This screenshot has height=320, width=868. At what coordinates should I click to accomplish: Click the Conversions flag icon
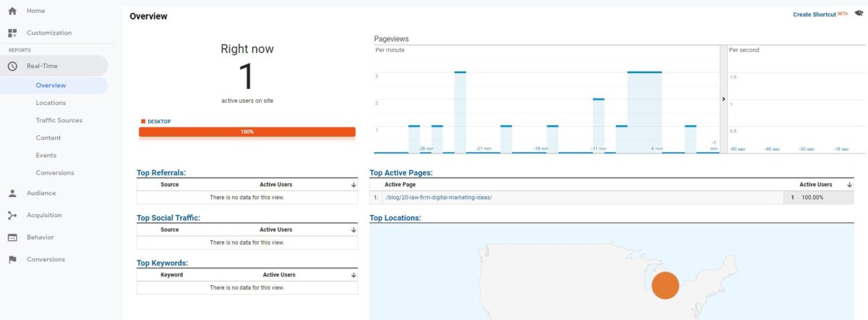tap(12, 259)
